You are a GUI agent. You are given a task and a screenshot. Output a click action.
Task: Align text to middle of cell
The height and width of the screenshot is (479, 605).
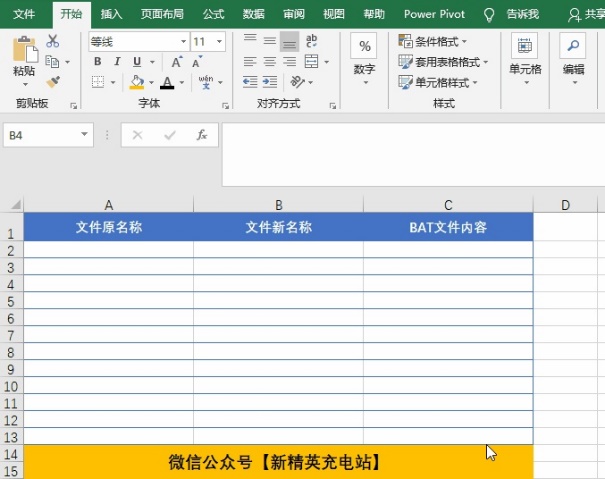pyautogui.click(x=270, y=40)
